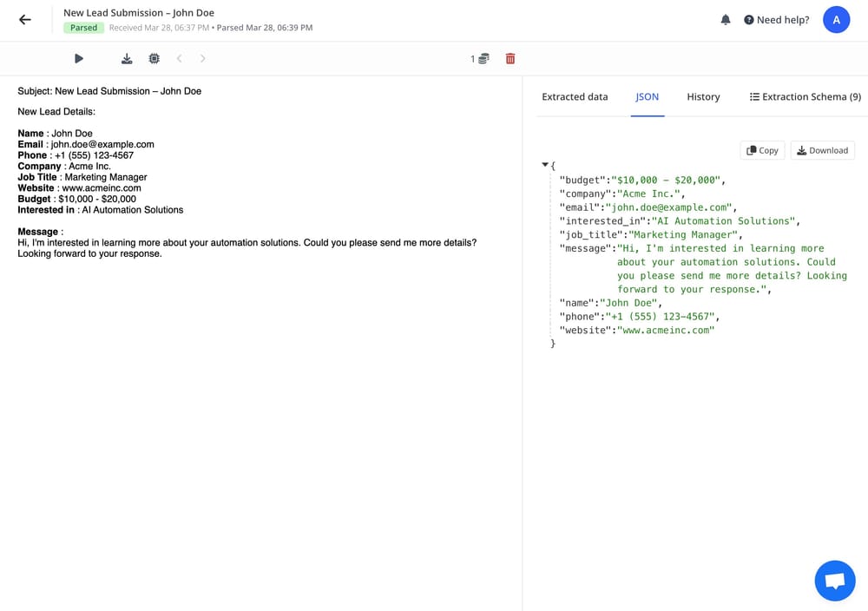Click the credits database stack icon
Viewport: 868px width, 611px height.
coord(483,57)
